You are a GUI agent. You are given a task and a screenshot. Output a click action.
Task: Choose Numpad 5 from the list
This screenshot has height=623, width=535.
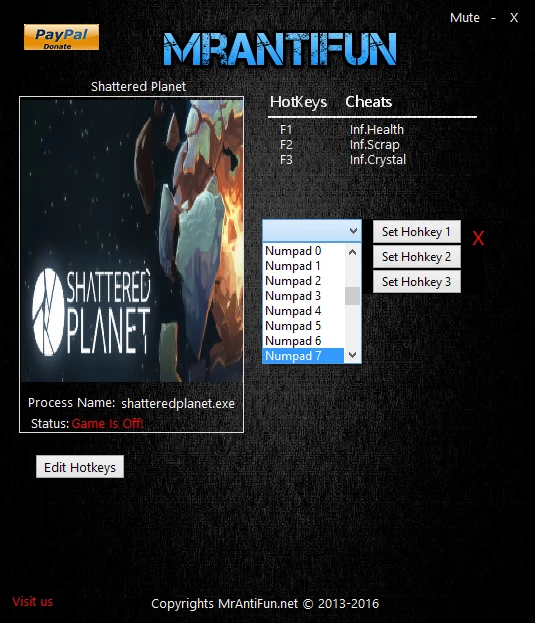pos(303,326)
